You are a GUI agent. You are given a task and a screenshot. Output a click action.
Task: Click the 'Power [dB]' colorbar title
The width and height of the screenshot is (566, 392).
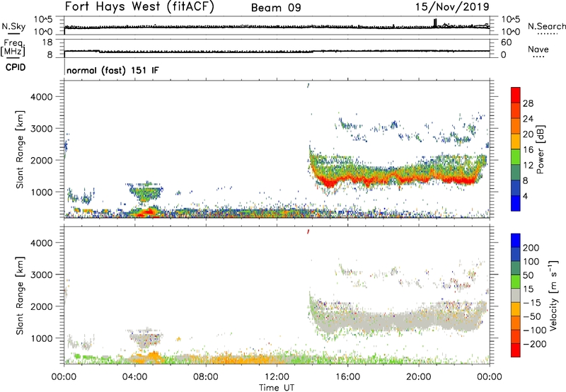click(541, 149)
